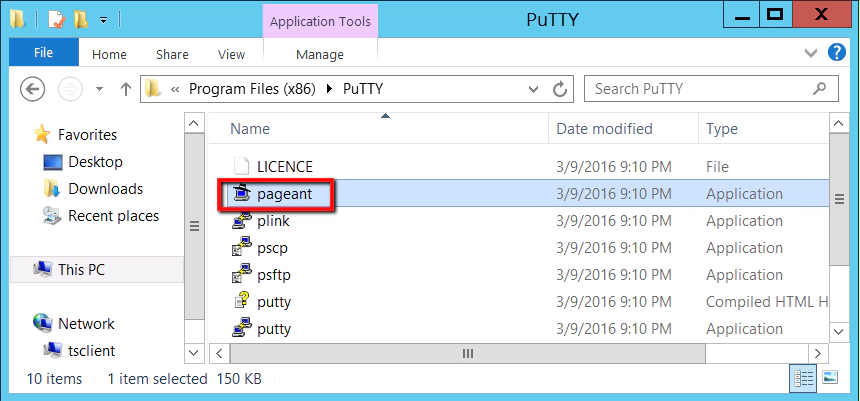Click the navigation pane scrollbar thumb
The image size is (860, 401).
pyautogui.click(x=194, y=225)
